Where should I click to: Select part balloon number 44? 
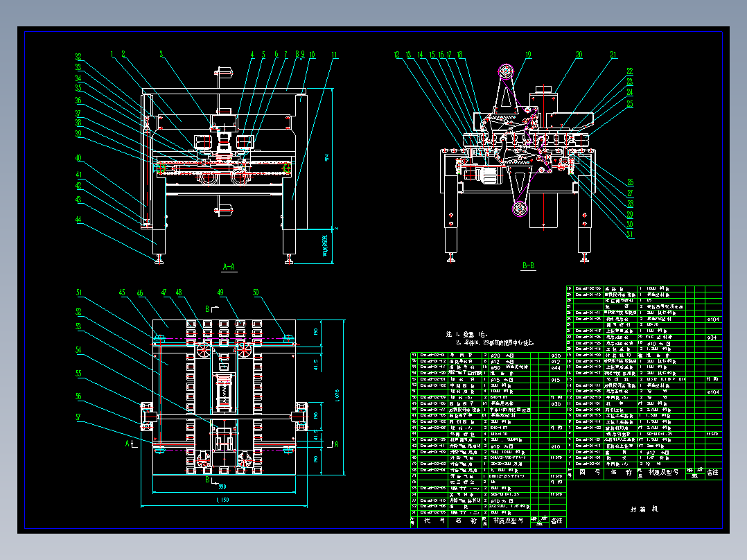(x=78, y=220)
